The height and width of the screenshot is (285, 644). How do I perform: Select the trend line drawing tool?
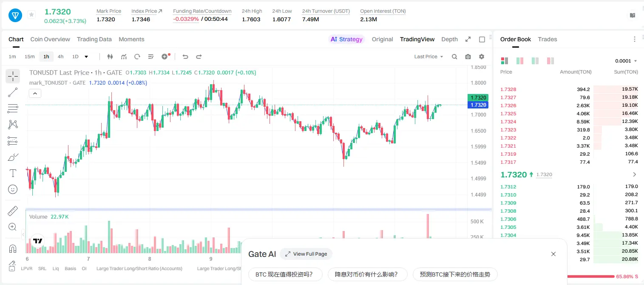coord(13,92)
